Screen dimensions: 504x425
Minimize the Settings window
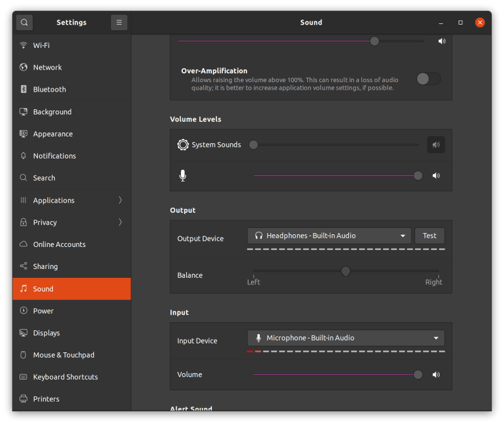pyautogui.click(x=441, y=23)
